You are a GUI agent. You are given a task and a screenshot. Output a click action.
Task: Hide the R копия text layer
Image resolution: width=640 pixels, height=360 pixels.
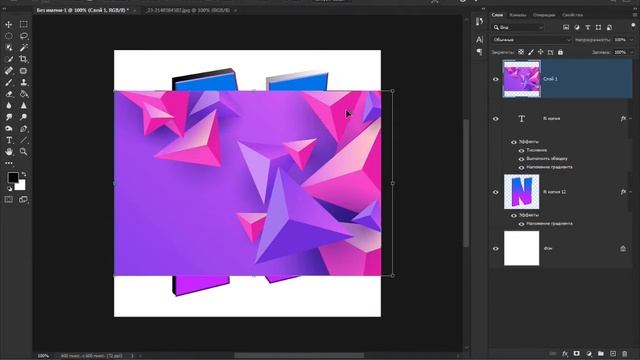click(x=496, y=119)
